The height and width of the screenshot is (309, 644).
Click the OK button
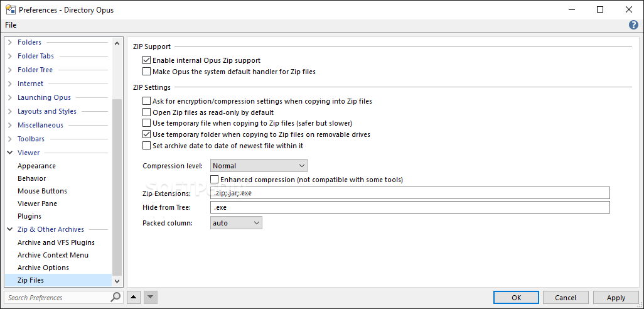click(517, 298)
